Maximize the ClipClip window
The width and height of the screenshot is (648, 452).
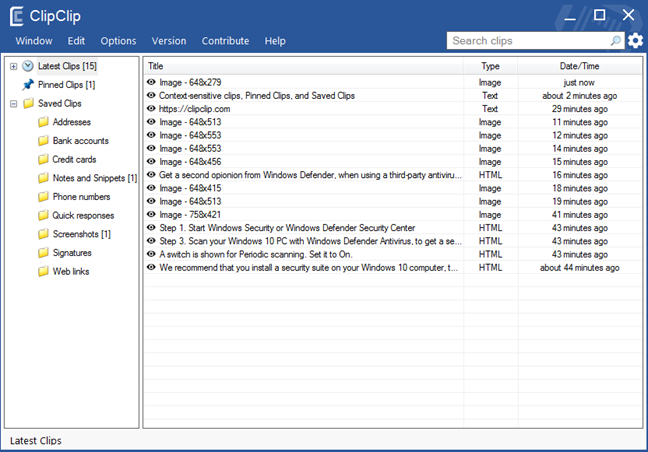click(x=599, y=15)
